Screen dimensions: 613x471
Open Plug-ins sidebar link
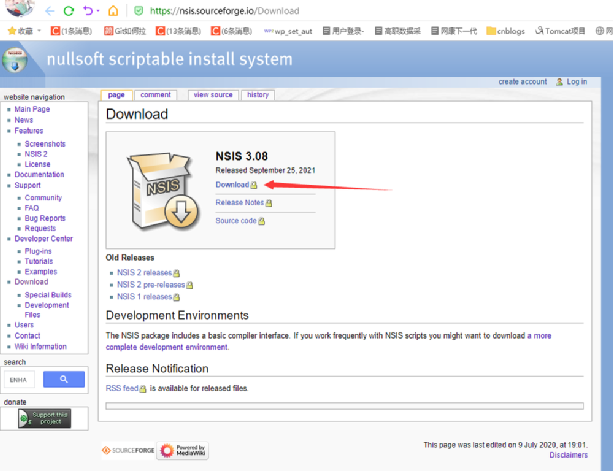click(38, 251)
